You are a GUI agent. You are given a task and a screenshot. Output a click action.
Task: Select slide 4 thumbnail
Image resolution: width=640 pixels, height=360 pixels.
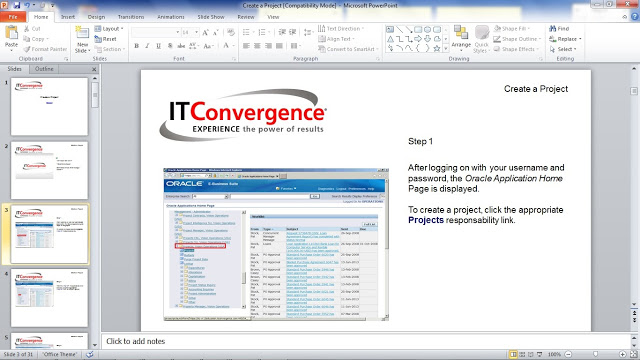[49, 298]
